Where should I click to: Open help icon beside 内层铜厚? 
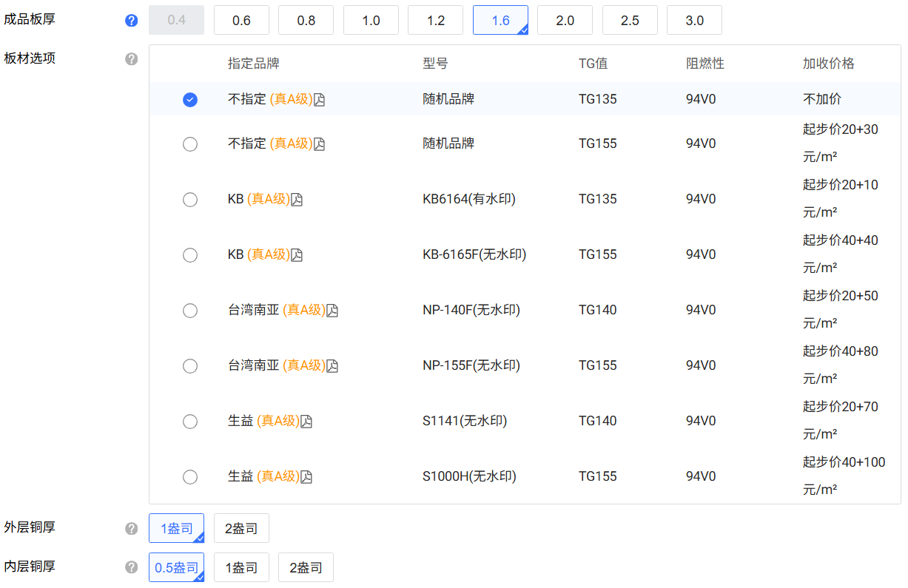tap(131, 567)
